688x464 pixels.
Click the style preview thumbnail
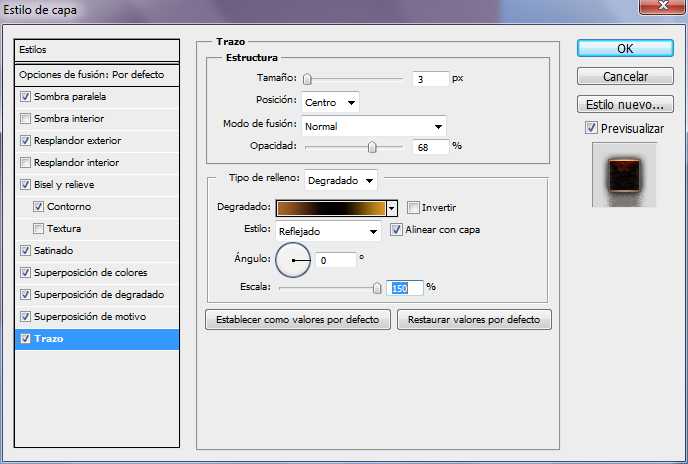tap(624, 175)
